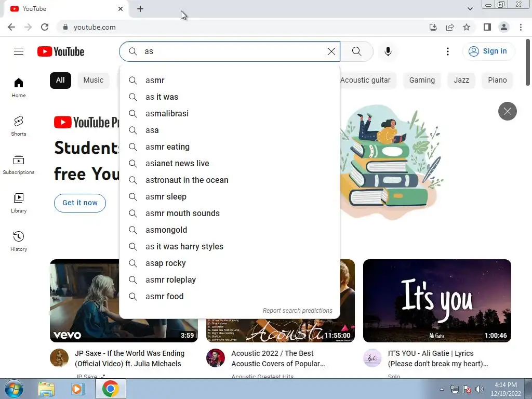The image size is (532, 399).
Task: Click the JP Saxe channel avatar
Action: [x=59, y=358]
